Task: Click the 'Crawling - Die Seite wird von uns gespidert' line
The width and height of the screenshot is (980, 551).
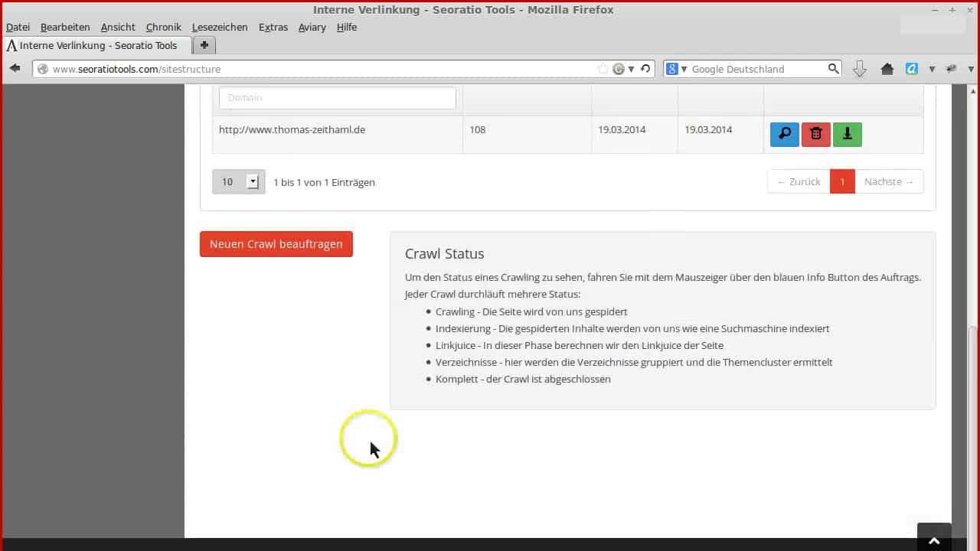Action: pyautogui.click(x=531, y=311)
